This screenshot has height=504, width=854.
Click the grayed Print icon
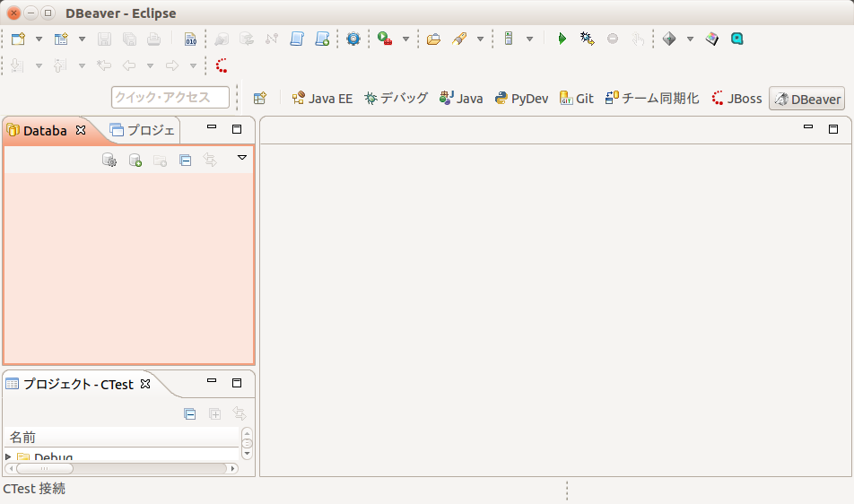tap(154, 39)
